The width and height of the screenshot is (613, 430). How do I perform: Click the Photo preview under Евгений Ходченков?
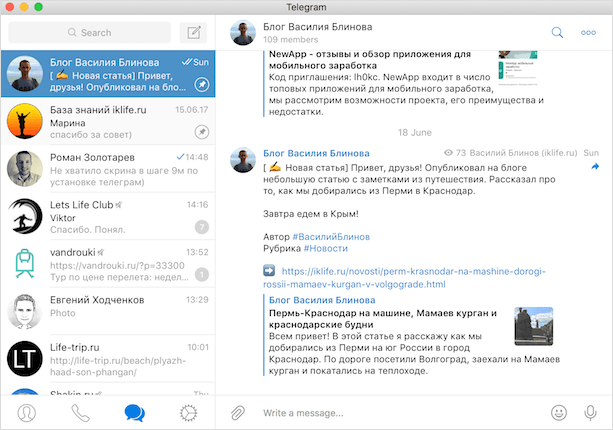click(63, 313)
